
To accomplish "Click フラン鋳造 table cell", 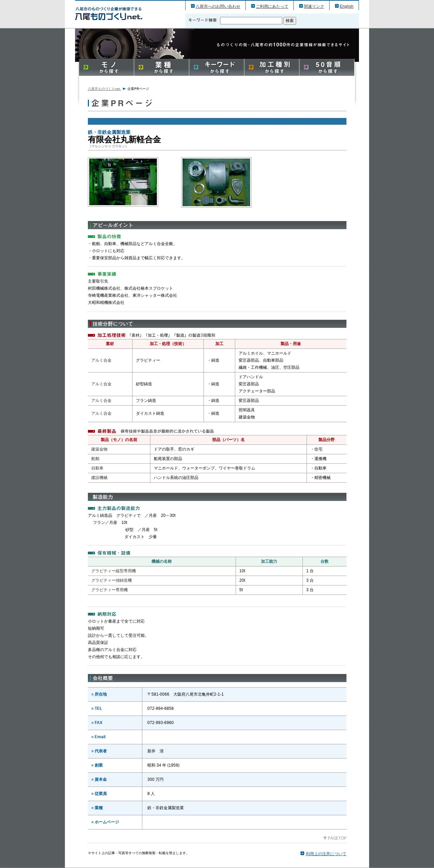I will point(168,401).
